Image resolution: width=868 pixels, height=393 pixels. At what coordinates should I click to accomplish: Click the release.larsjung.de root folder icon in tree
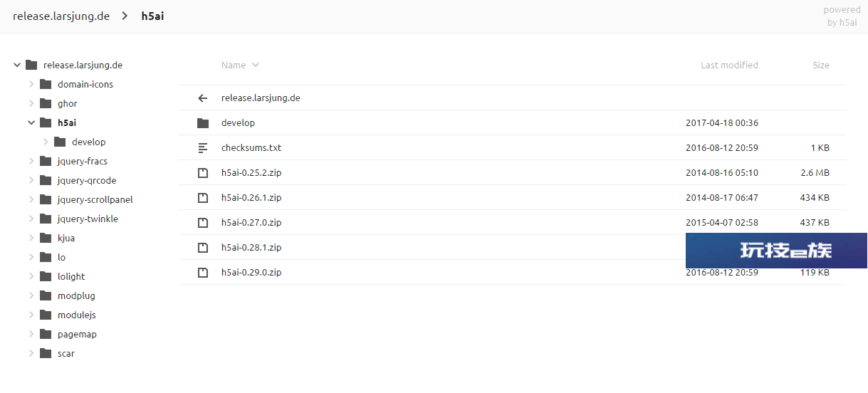(31, 65)
